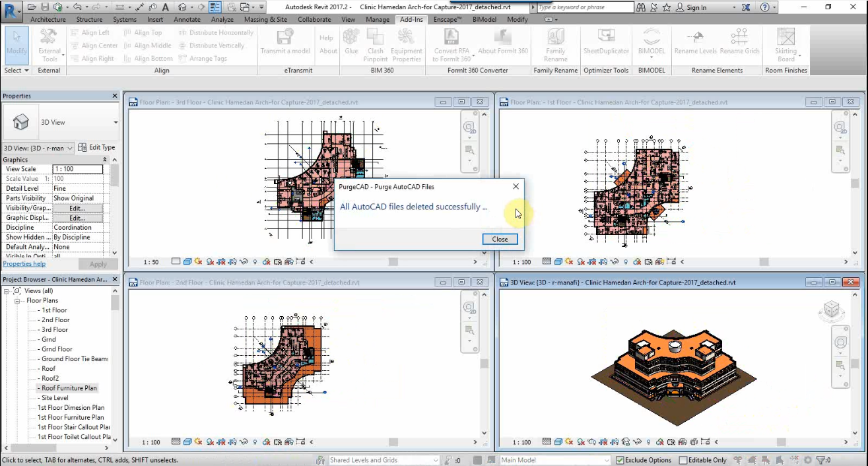
Task: Toggle the Exclude Options checkbox
Action: (620, 460)
